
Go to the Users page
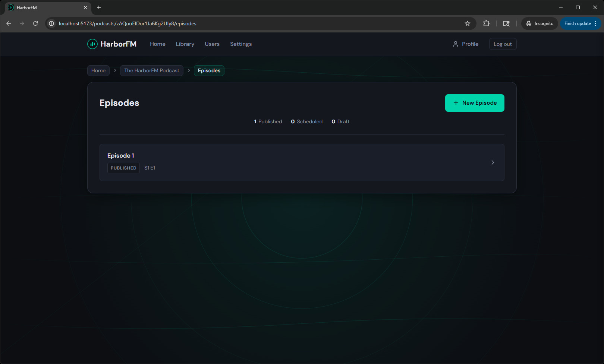tap(212, 44)
